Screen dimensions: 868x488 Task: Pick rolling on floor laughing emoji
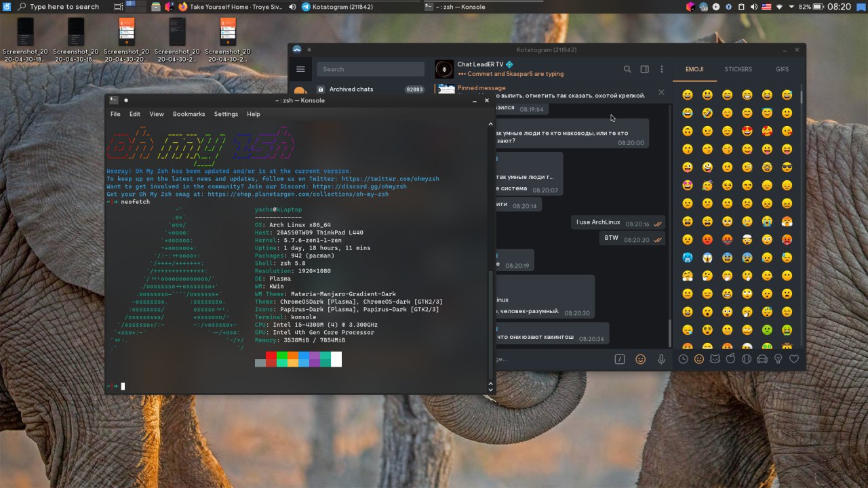coord(707,113)
